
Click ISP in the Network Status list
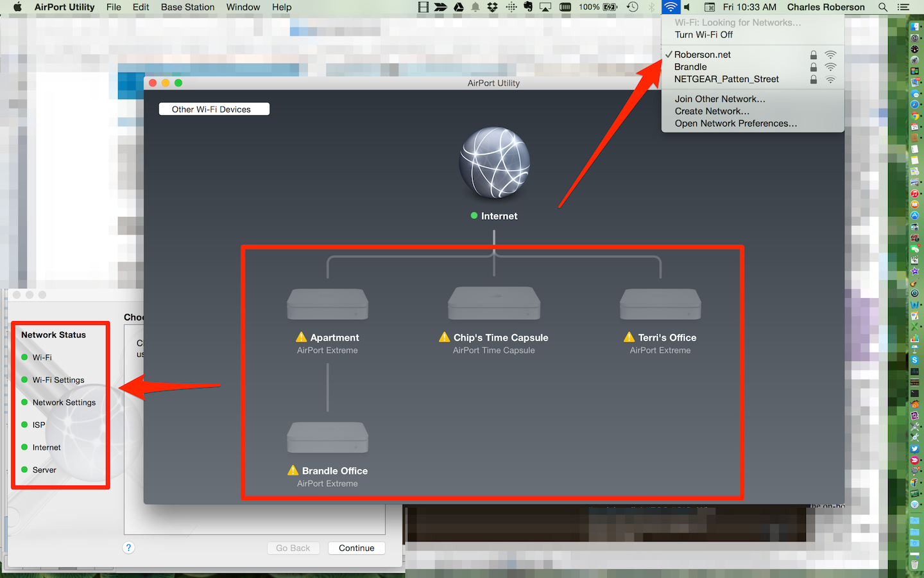[39, 425]
